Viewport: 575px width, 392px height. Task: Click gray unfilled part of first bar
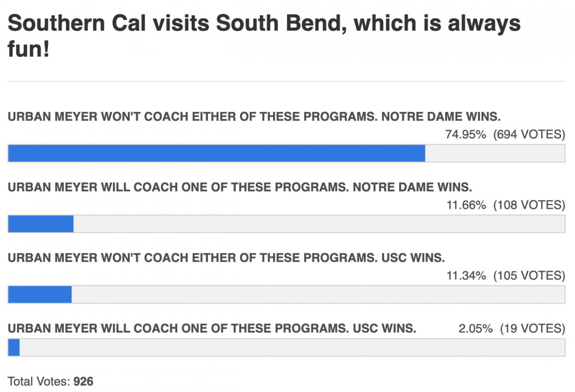(494, 153)
